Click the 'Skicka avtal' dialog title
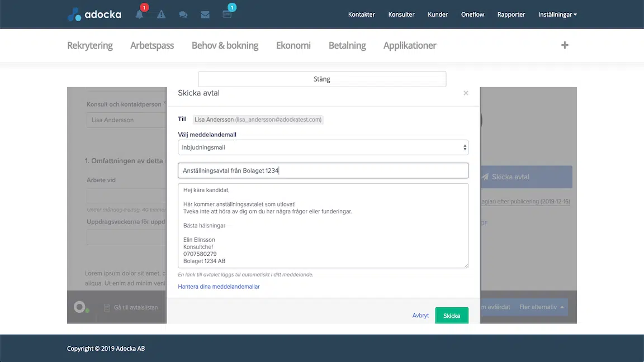 pos(199,93)
